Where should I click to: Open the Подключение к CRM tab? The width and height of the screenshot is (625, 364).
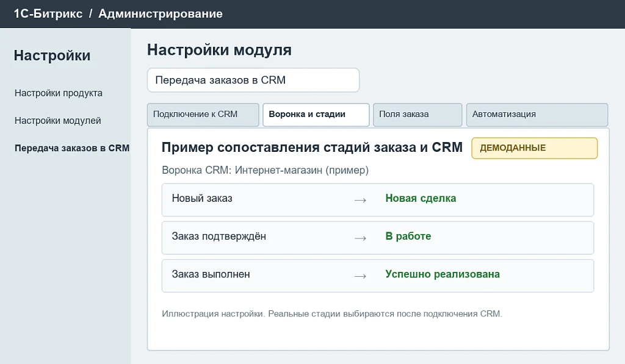click(x=203, y=115)
